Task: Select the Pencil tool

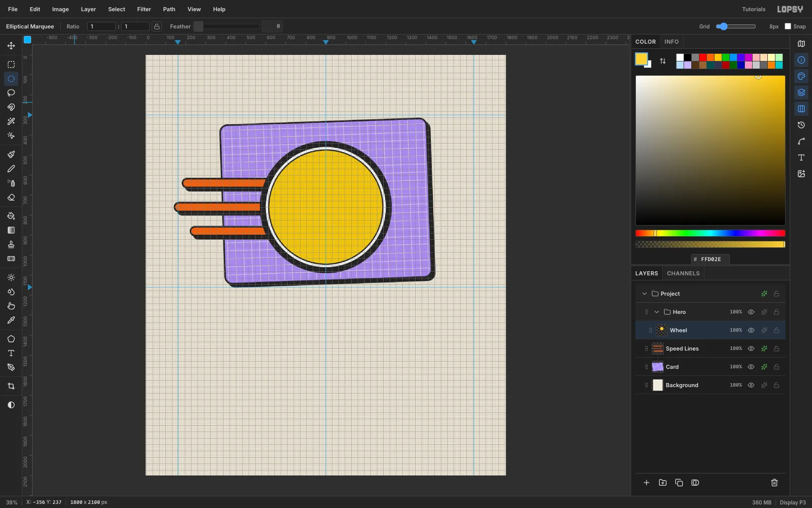Action: click(11, 169)
